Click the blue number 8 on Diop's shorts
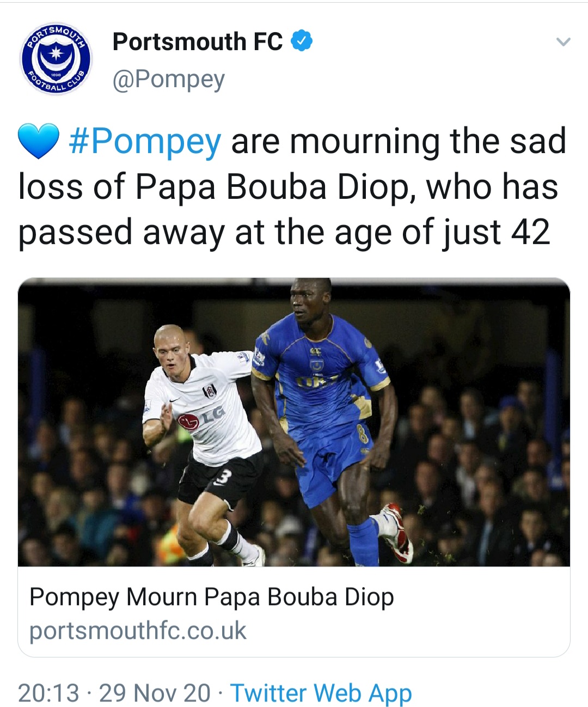Screen dimensions: 588x707 point(361,434)
